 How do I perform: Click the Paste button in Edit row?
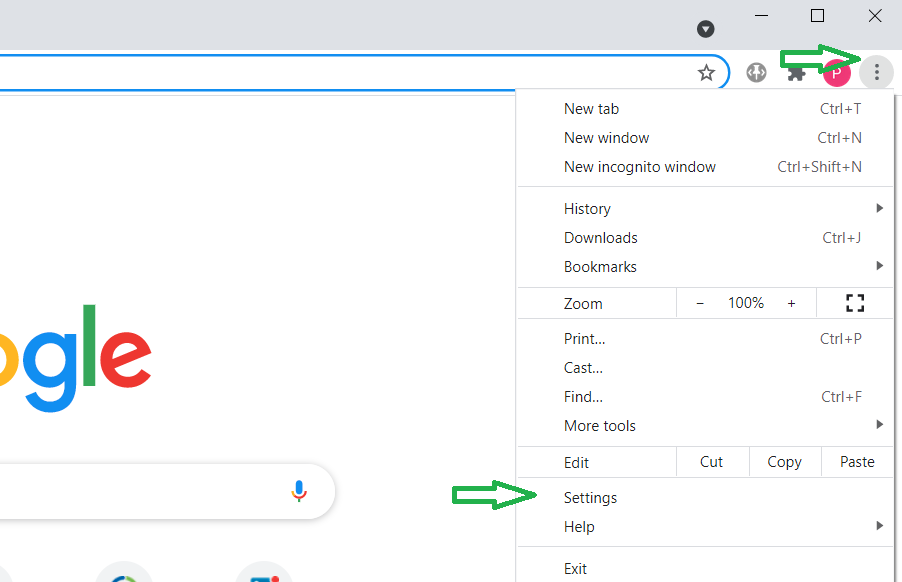click(857, 462)
